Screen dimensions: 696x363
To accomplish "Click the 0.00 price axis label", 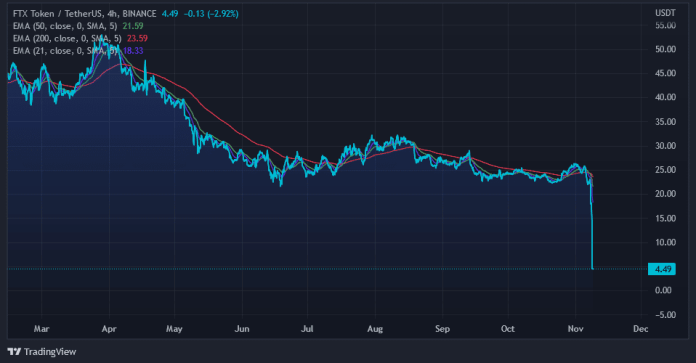I will tap(663, 290).
